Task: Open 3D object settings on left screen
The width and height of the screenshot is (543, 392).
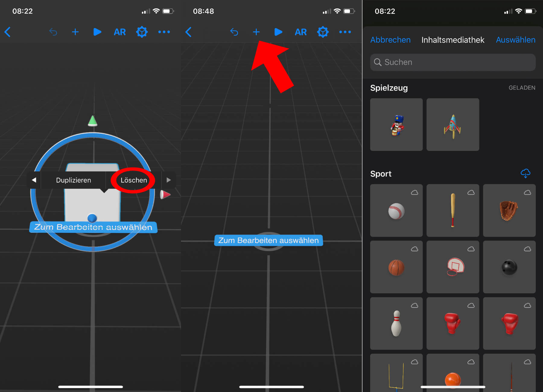Action: click(x=142, y=32)
